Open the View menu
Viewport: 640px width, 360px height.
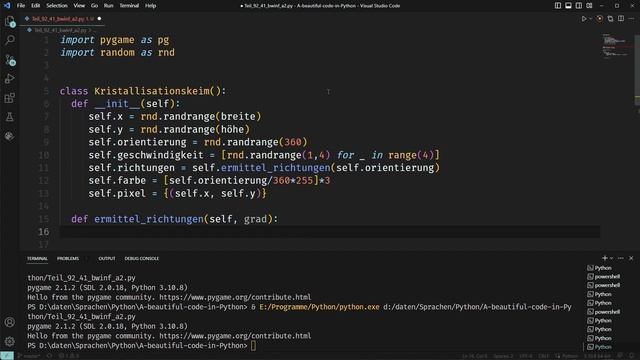pyautogui.click(x=79, y=6)
